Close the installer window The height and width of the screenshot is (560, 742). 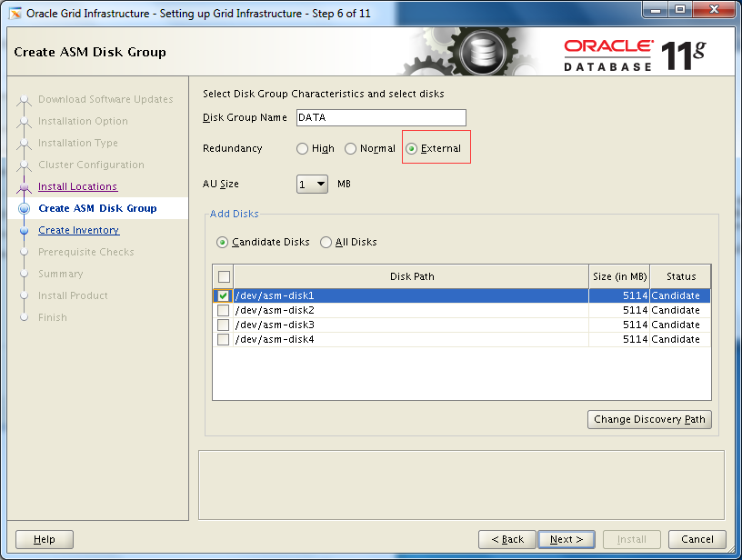click(714, 9)
